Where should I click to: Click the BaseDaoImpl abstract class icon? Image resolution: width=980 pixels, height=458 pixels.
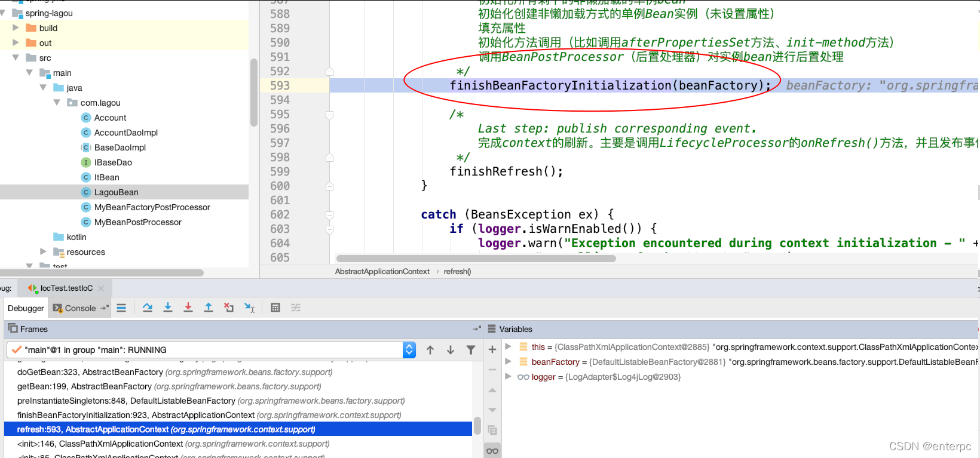pos(86,147)
